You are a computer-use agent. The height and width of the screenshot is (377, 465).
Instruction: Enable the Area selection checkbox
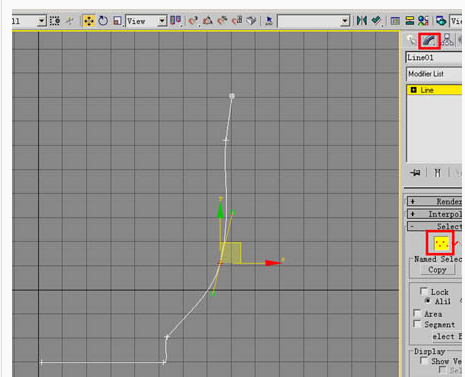(417, 313)
